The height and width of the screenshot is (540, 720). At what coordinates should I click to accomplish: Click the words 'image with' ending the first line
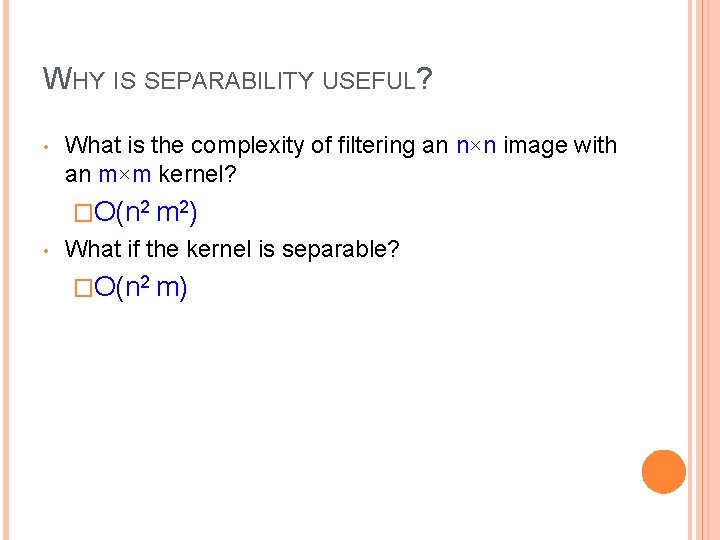[x=560, y=146]
